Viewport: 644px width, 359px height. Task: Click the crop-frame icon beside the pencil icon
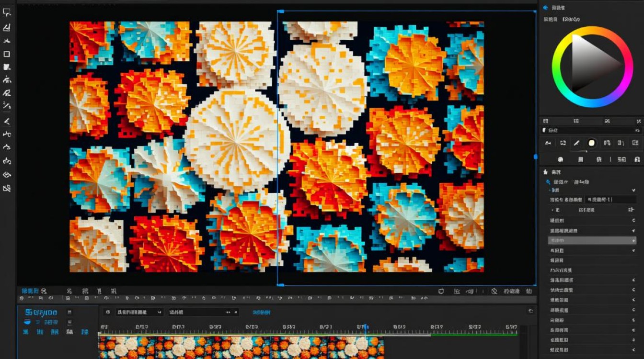coord(563,143)
